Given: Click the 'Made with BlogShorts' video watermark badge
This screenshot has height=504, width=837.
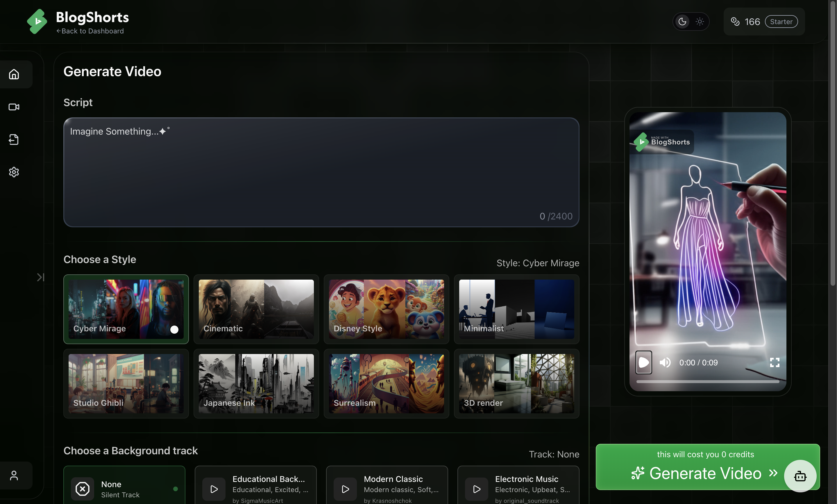Looking at the screenshot, I should point(662,142).
